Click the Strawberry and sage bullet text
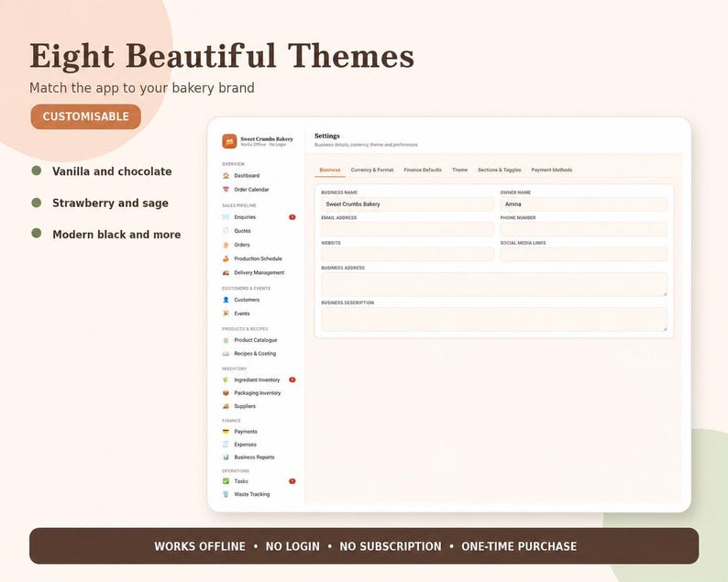The height and width of the screenshot is (582, 728). [110, 203]
